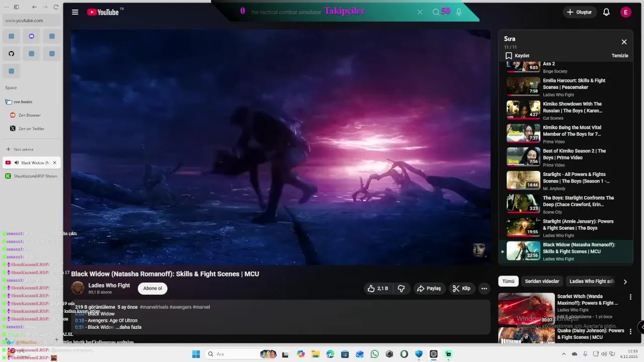Reload the page with refresh icon
644x362 pixels.
56,7
